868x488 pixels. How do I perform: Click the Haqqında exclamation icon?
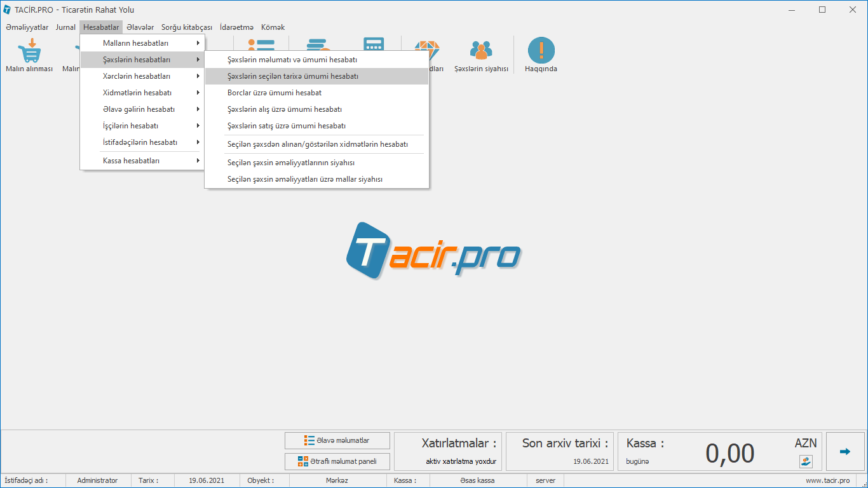[541, 51]
